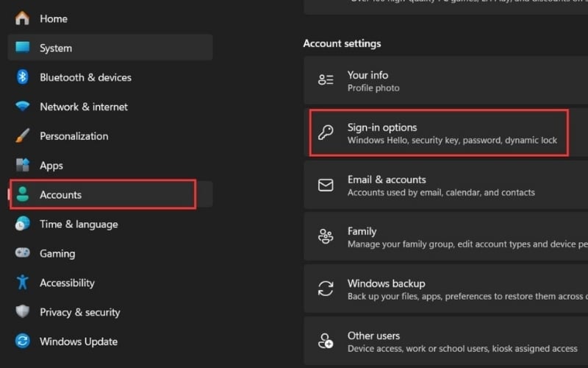Go to Home in settings sidebar

(x=110, y=18)
